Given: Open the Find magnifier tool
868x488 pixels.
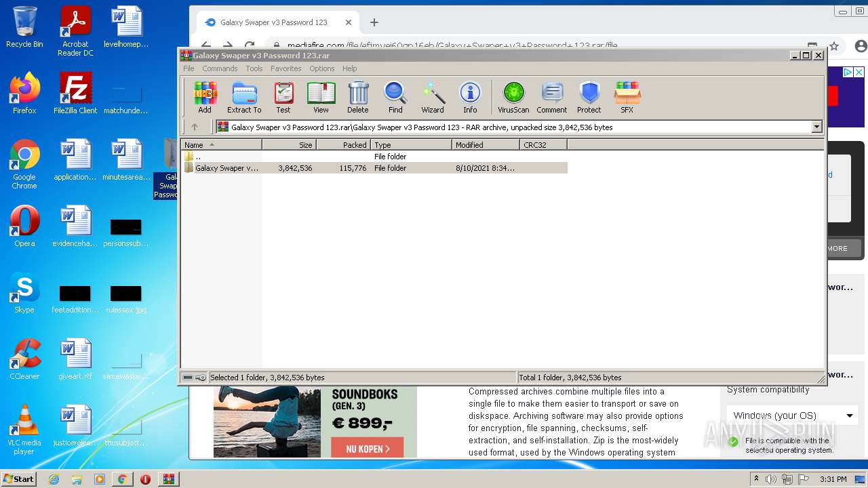Looking at the screenshot, I should tap(395, 97).
